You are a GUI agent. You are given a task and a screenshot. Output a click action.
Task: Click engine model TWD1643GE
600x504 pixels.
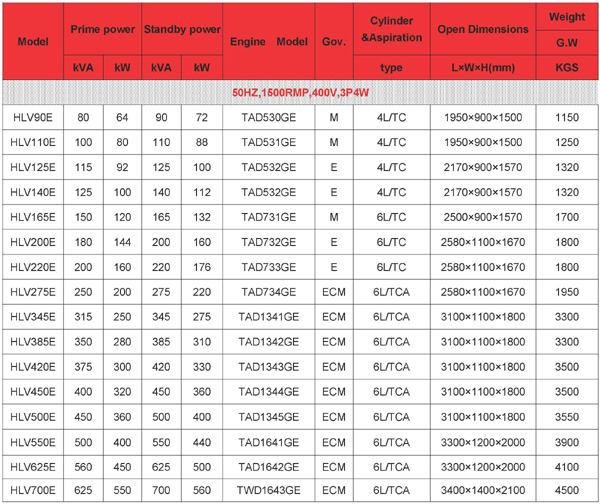coord(269,490)
